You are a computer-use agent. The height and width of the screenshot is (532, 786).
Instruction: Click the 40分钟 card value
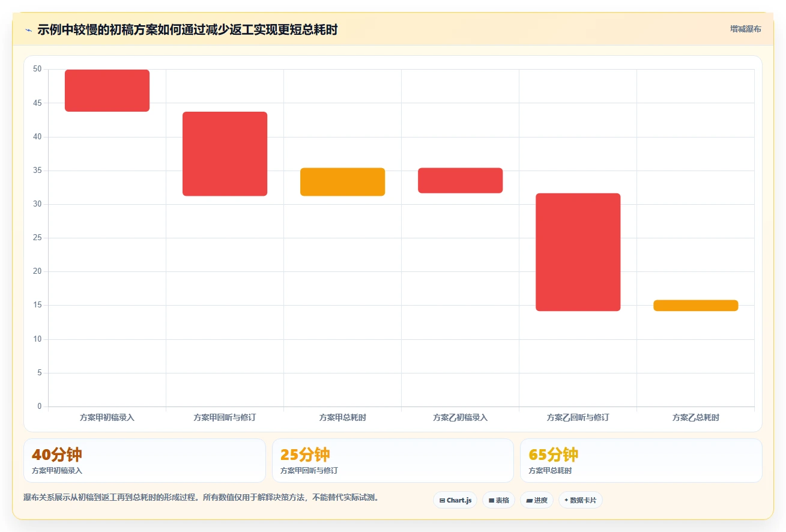tap(57, 455)
